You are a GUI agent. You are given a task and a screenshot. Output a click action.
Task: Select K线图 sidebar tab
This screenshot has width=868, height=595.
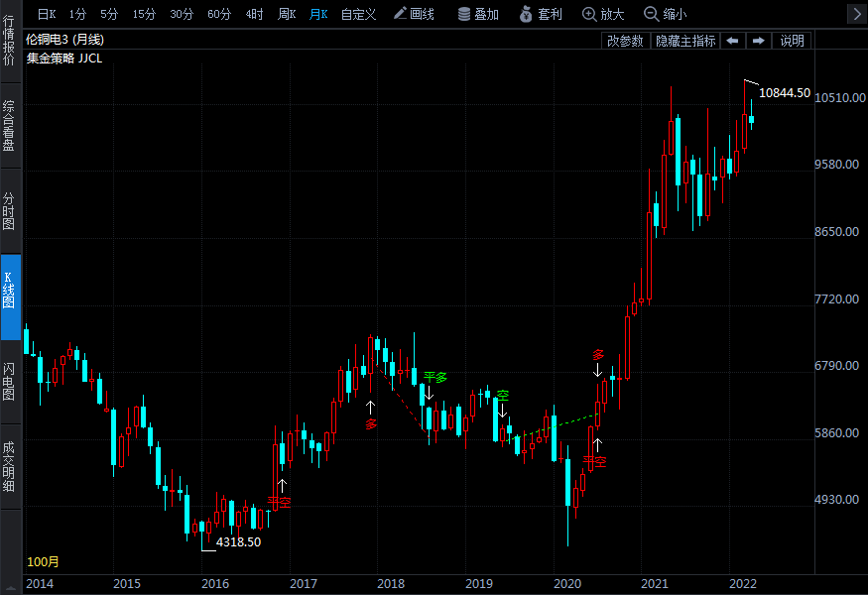coord(9,297)
